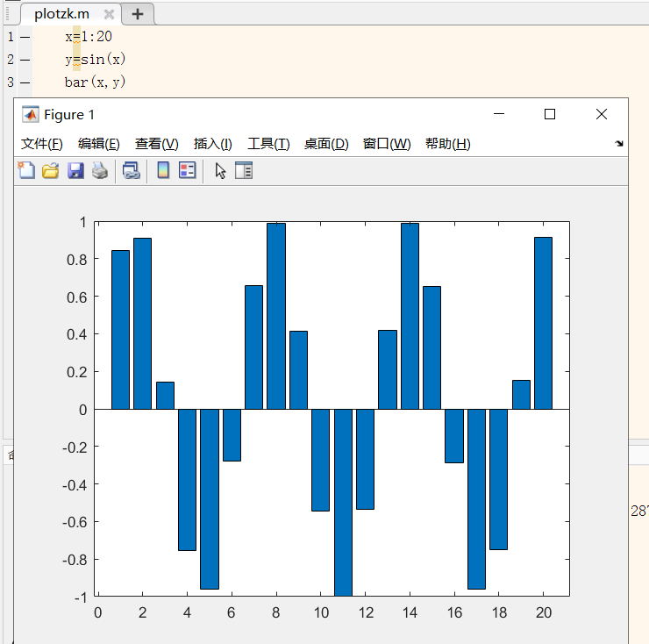Open the 文件(F) menu

tap(42, 144)
